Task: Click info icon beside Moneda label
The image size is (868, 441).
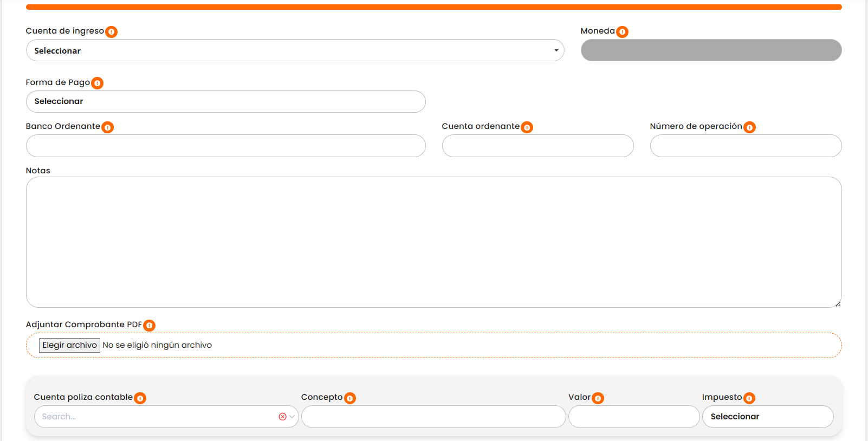Action: 622,32
